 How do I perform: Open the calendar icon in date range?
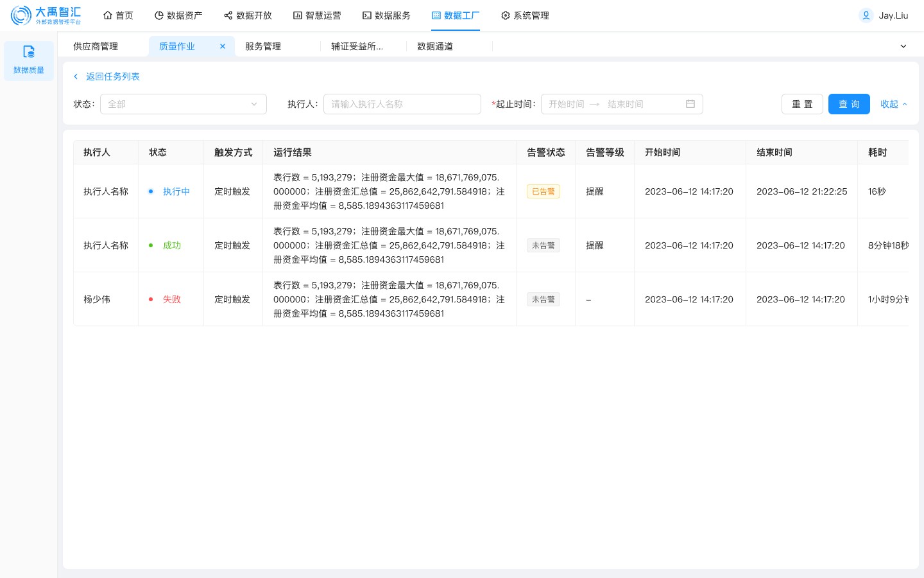[x=690, y=104]
